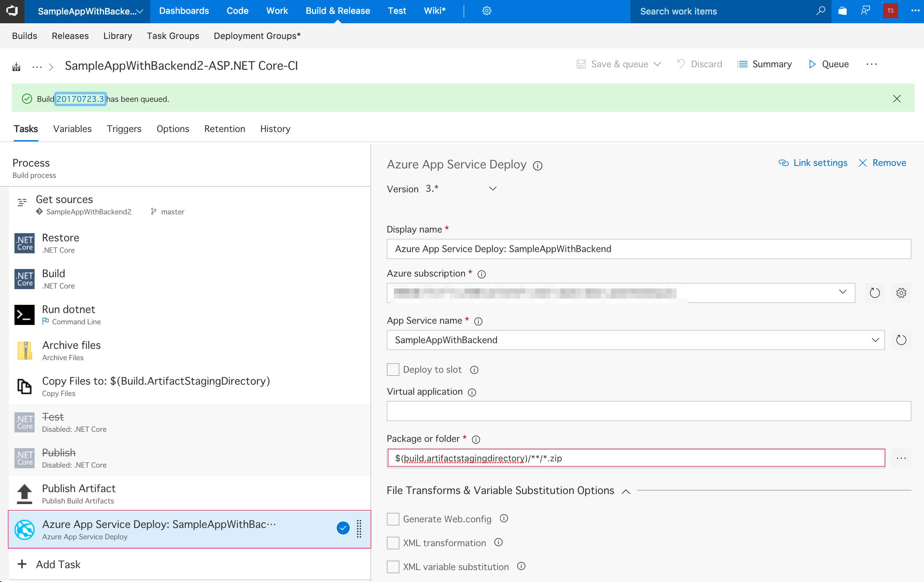The image size is (924, 582).
Task: Click the Queue button
Action: (x=829, y=64)
